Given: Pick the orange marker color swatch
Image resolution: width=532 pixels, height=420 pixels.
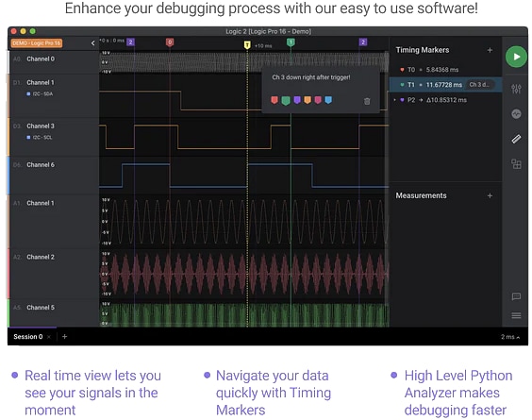Looking at the screenshot, I should 308,100.
